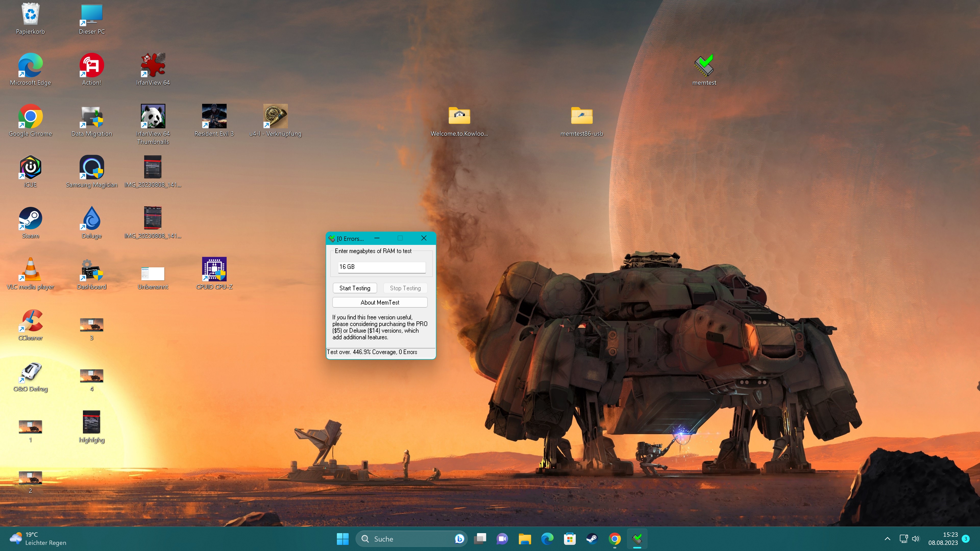Select the CPUID CPU-Z desktop shortcut
The height and width of the screenshot is (551, 980).
click(x=214, y=270)
